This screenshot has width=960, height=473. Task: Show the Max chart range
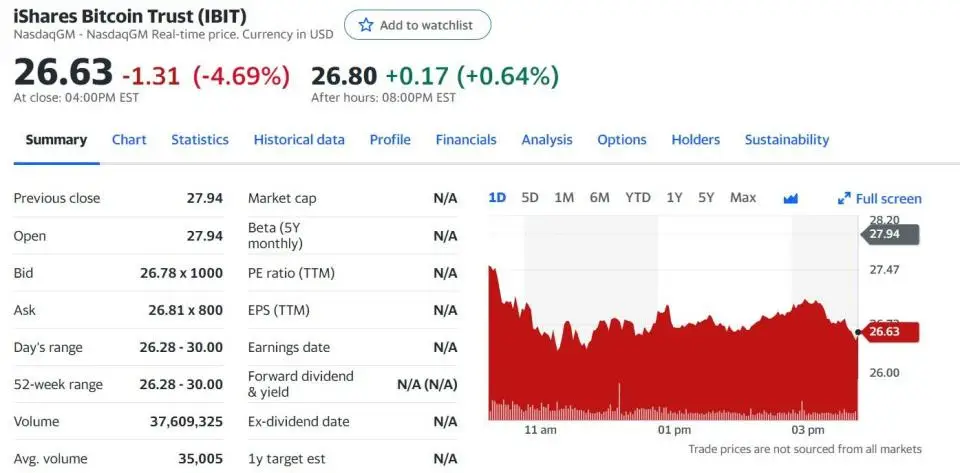click(743, 198)
